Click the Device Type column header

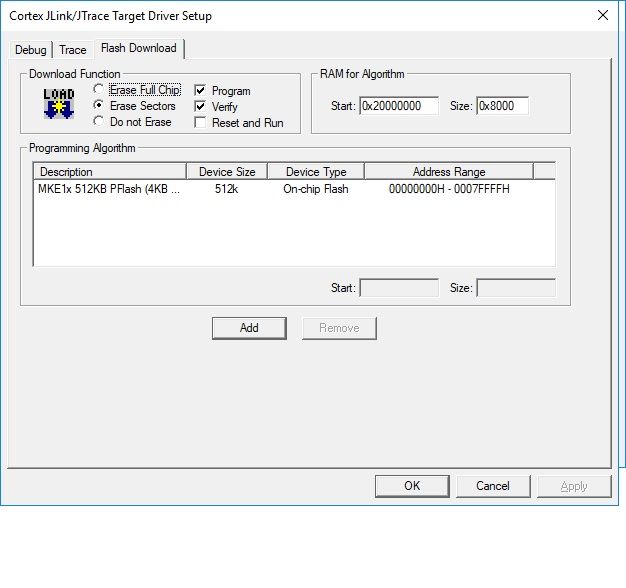click(x=316, y=172)
